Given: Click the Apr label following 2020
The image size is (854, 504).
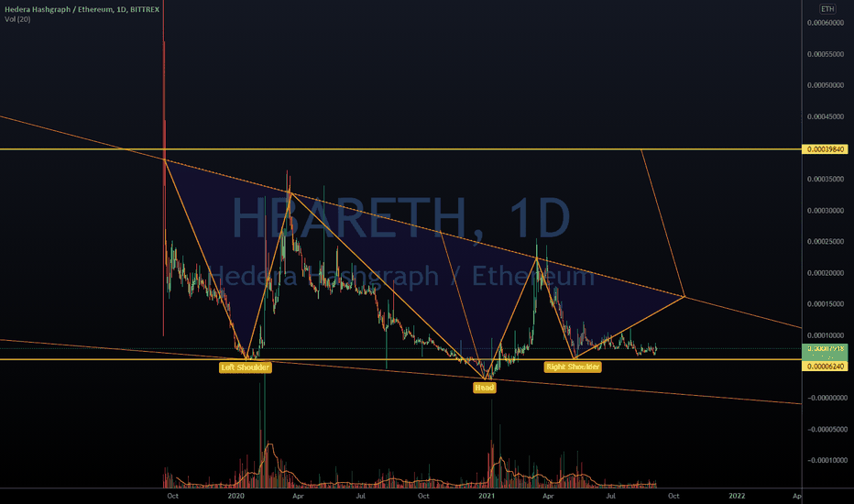Looking at the screenshot, I should pyautogui.click(x=298, y=496).
